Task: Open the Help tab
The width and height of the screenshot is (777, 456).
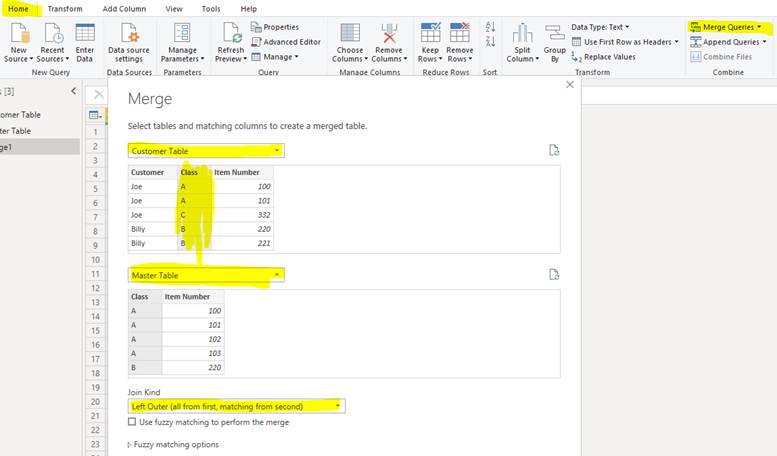Action: [x=249, y=9]
